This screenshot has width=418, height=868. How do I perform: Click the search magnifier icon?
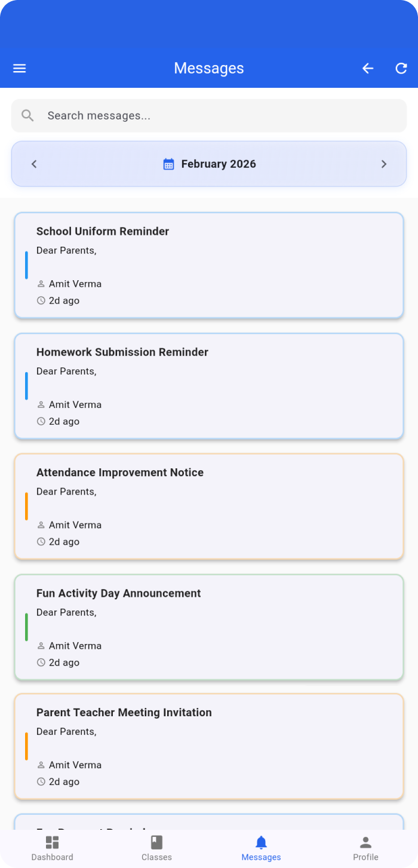(27, 115)
